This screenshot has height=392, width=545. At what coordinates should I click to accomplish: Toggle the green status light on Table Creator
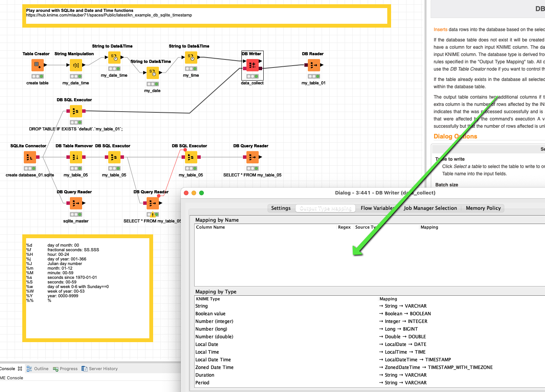coord(41,76)
